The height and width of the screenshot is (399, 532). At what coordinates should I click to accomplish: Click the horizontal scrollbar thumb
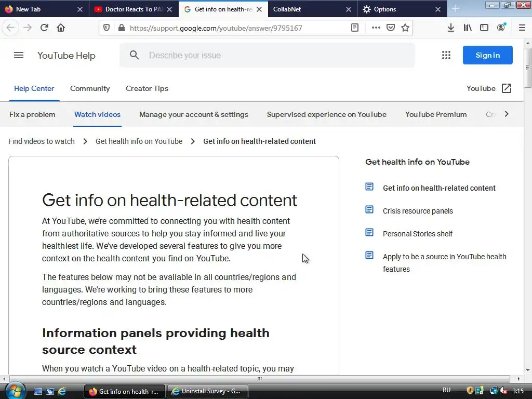click(260, 379)
